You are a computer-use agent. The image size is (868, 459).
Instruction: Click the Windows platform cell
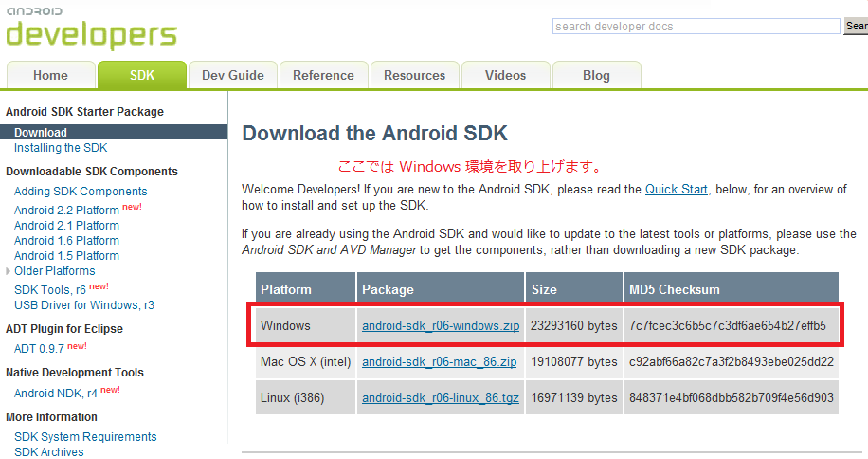click(305, 325)
